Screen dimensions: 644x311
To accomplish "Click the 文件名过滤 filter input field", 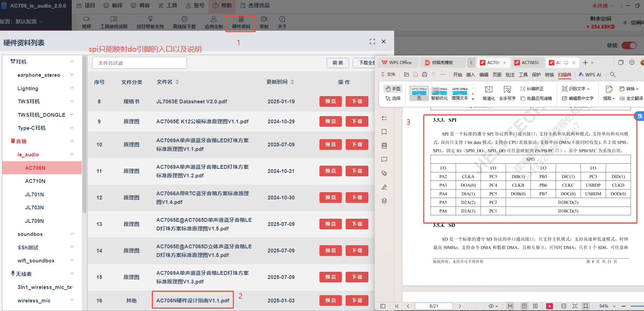I will 139,63.
